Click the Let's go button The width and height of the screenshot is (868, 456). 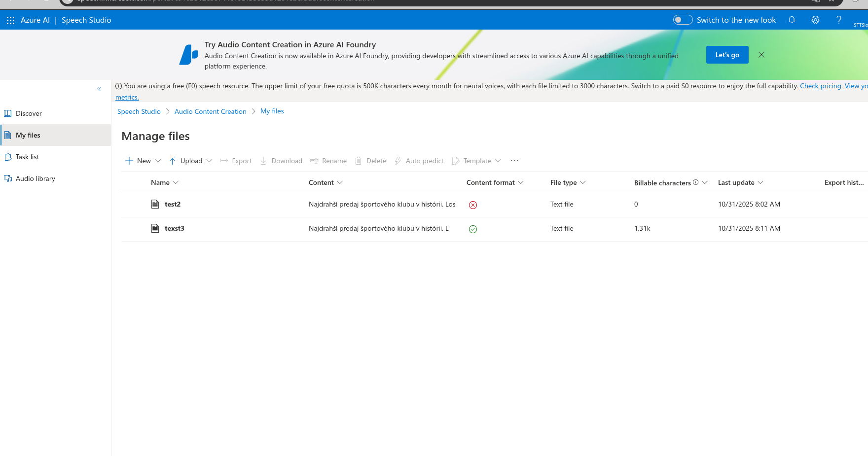coord(727,55)
